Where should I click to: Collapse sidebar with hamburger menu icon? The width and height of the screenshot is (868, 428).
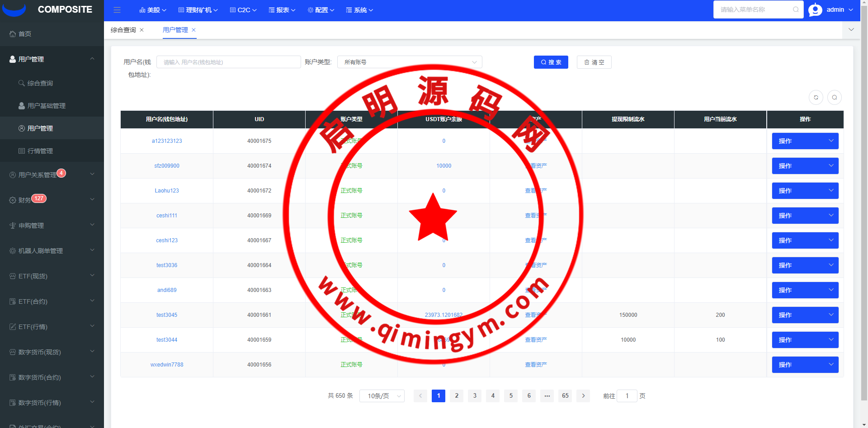[117, 10]
